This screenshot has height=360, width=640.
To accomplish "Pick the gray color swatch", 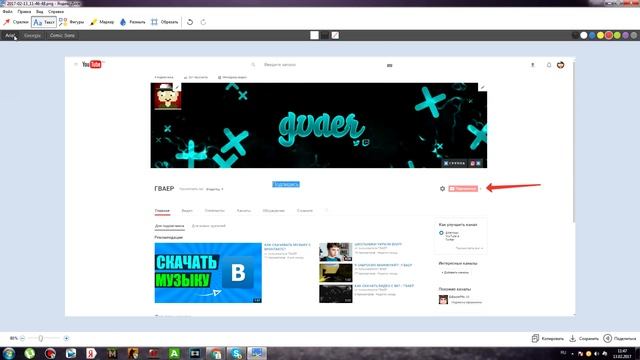I will [634, 36].
